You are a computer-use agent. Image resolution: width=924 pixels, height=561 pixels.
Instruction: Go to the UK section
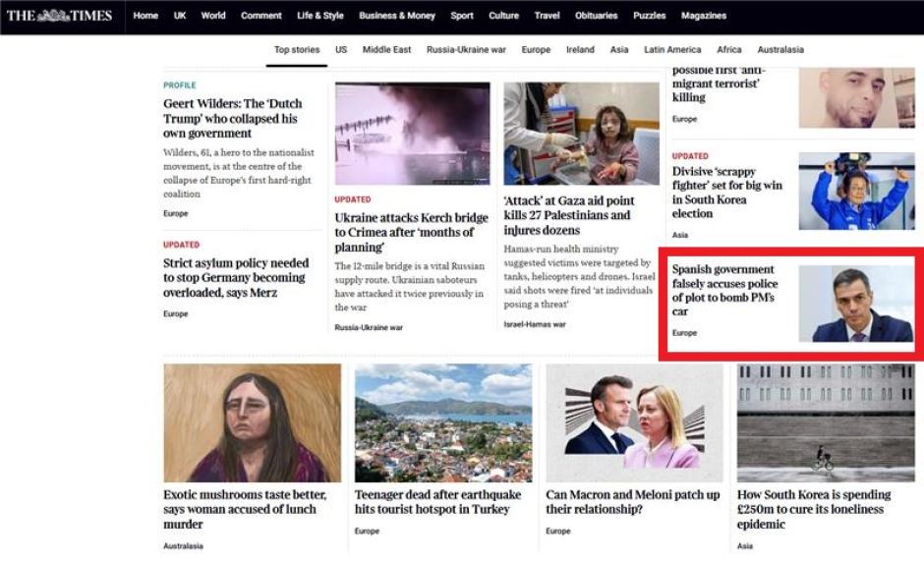[180, 16]
